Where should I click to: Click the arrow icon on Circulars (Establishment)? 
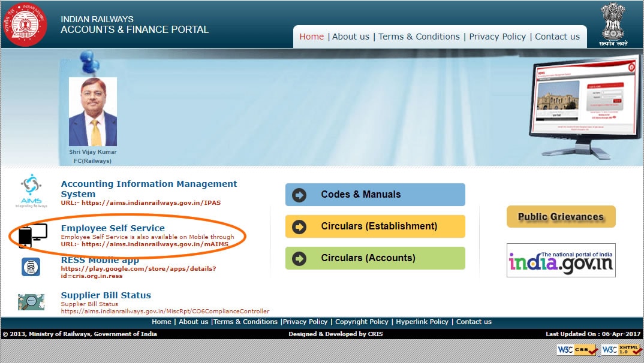point(299,226)
